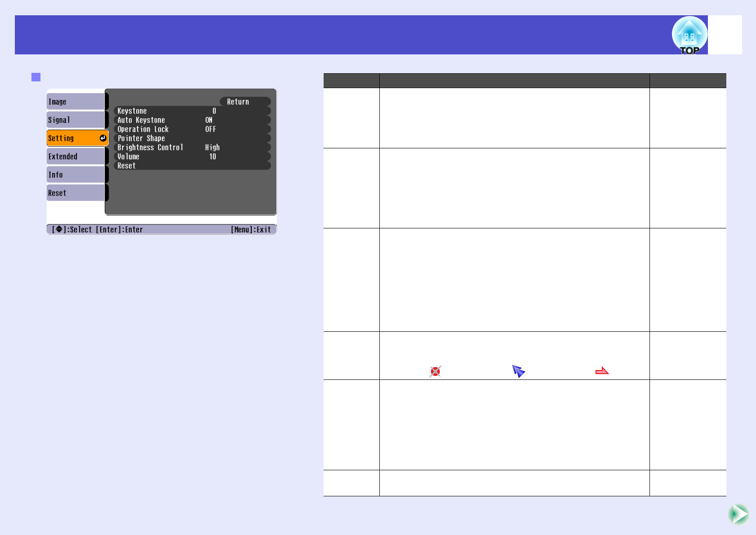The height and width of the screenshot is (535, 756).
Task: Select Auto Keystone menu entry
Action: click(x=192, y=120)
